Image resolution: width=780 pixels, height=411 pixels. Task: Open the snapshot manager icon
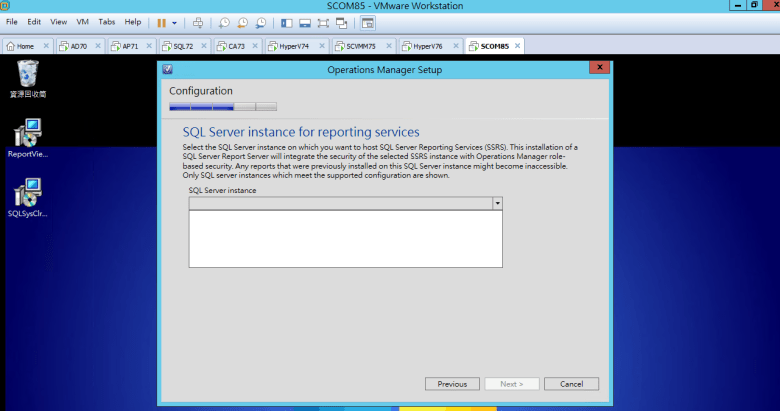[x=260, y=22]
